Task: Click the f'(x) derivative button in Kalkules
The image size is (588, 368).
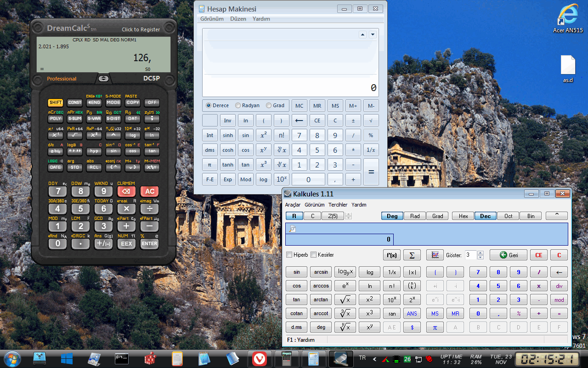Action: click(x=391, y=255)
